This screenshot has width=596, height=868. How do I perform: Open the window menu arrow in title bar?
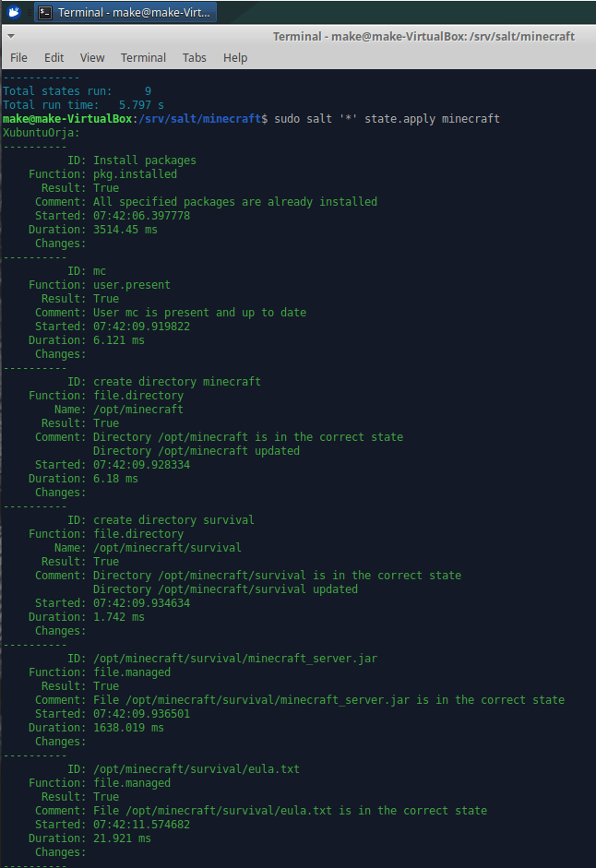pyautogui.click(x=10, y=36)
